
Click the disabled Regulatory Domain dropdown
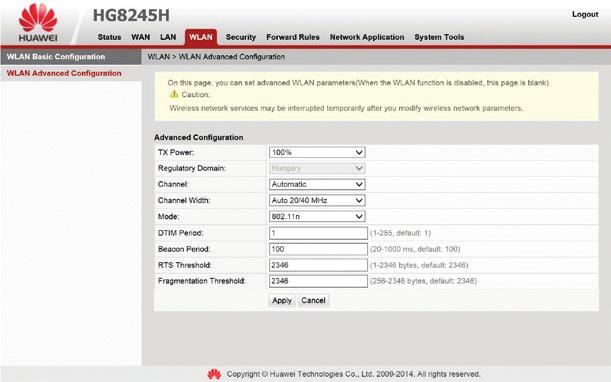coord(317,168)
